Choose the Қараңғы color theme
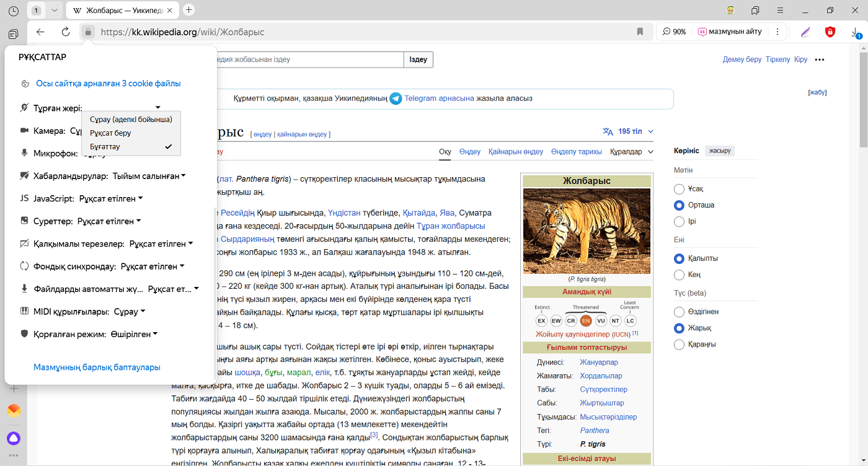The width and height of the screenshot is (868, 466). [679, 344]
